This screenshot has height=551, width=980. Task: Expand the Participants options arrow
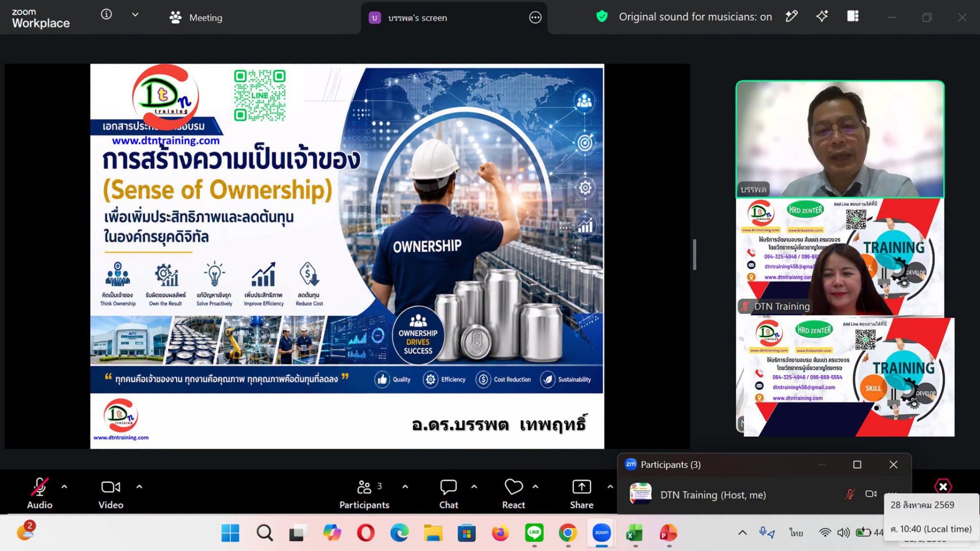(x=405, y=487)
